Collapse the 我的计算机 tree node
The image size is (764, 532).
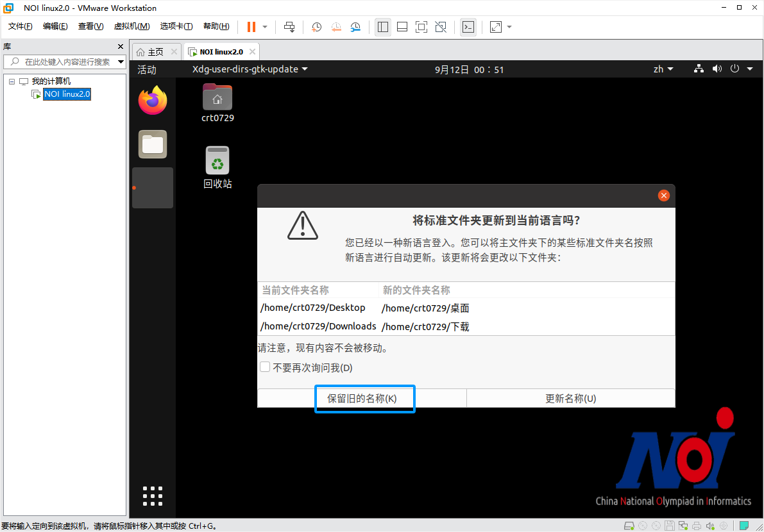tap(12, 82)
